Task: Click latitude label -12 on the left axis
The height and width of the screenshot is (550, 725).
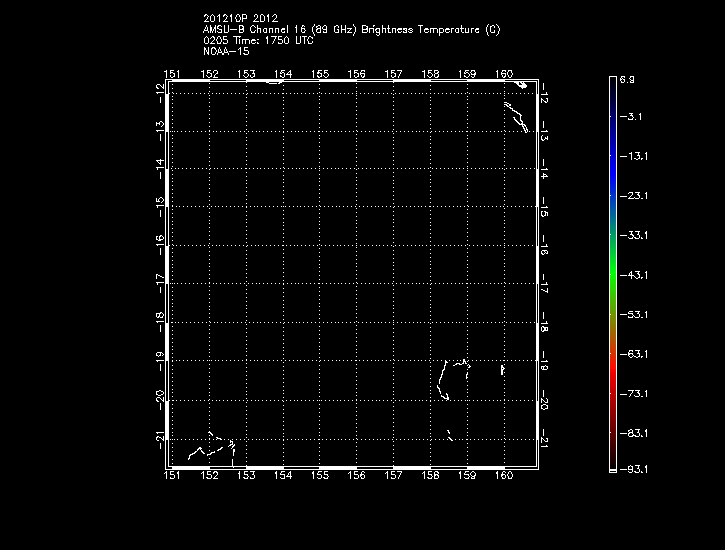Action: pyautogui.click(x=160, y=92)
